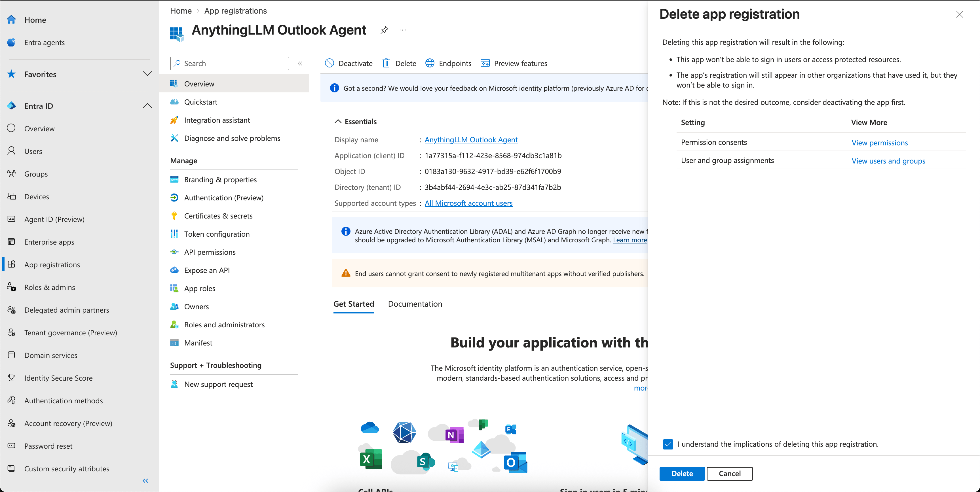Open API permissions panel
Image resolution: width=980 pixels, height=492 pixels.
[210, 252]
